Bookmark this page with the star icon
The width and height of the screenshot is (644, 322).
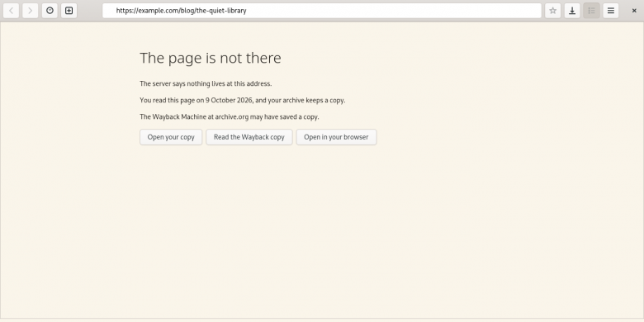tap(553, 11)
